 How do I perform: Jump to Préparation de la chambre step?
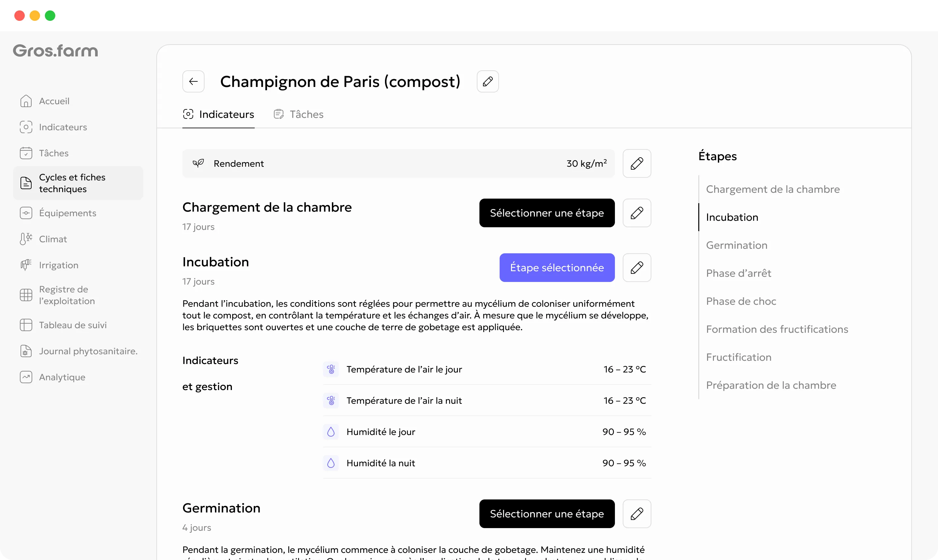pyautogui.click(x=771, y=385)
